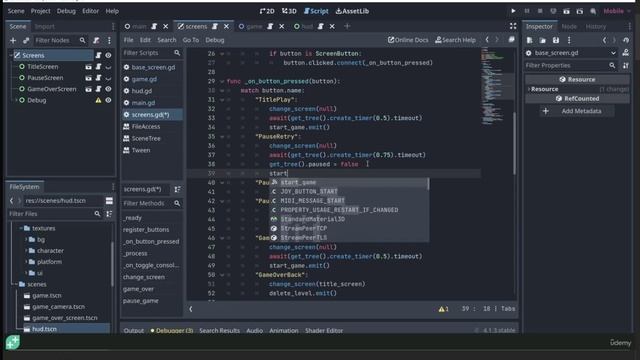Open the Help menu
The height and width of the screenshot is (360, 640).
click(112, 11)
